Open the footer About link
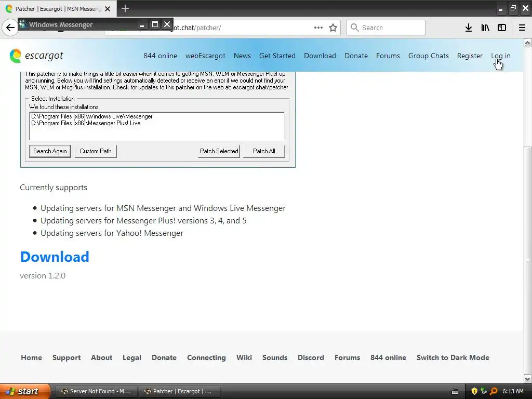The width and height of the screenshot is (532, 399). [101, 357]
